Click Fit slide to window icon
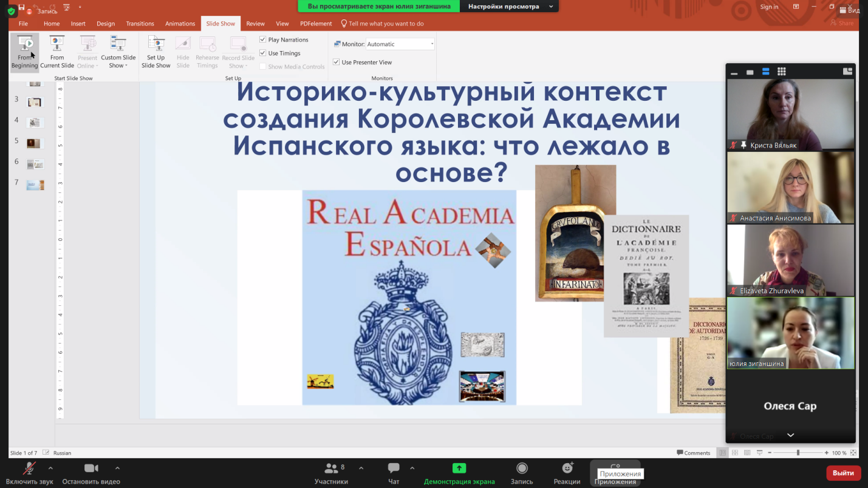Image resolution: width=868 pixels, height=488 pixels. click(x=854, y=453)
